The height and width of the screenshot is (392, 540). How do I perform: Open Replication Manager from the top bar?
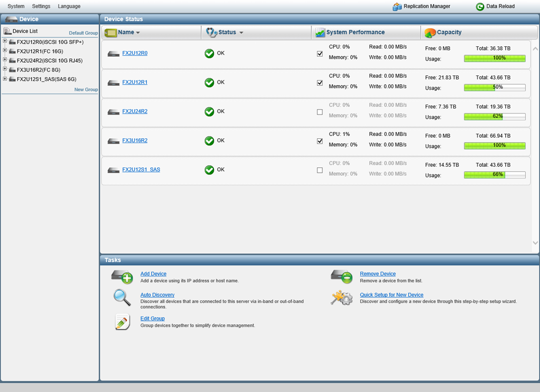(422, 7)
